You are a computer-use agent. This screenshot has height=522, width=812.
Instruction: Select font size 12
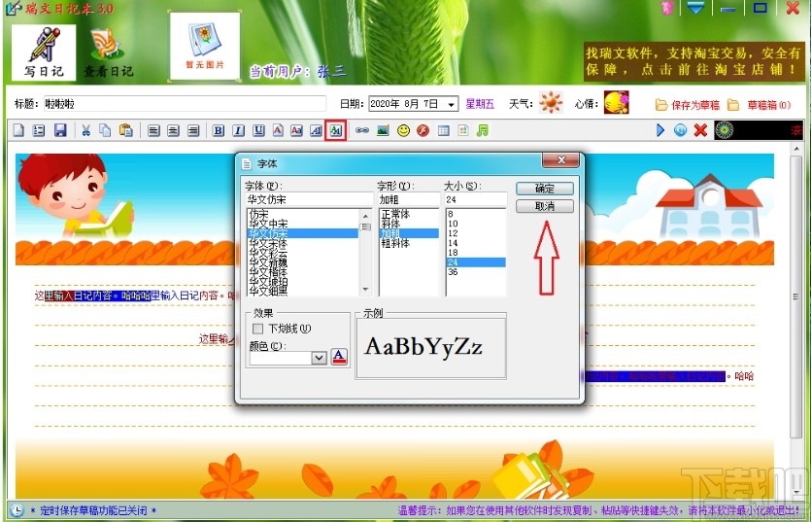pos(453,233)
